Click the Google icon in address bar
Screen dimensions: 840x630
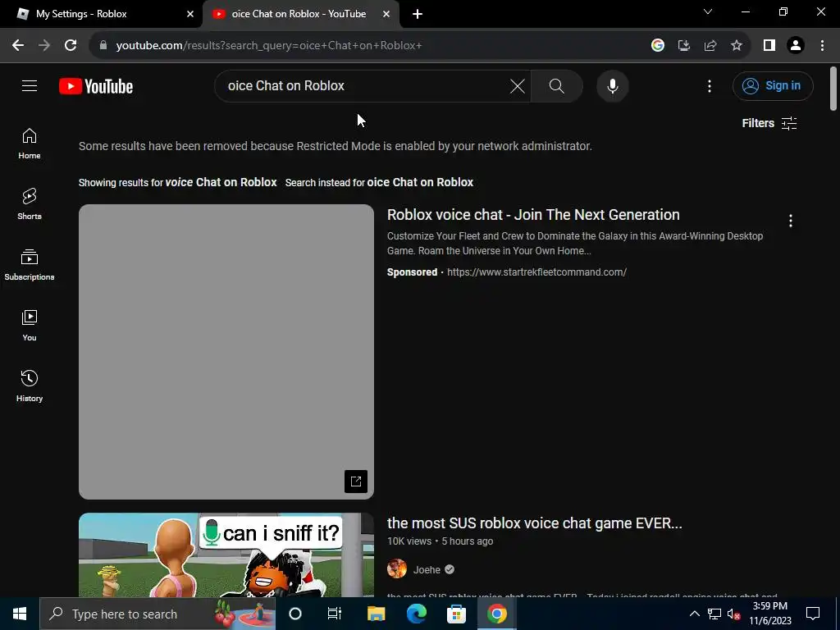[x=657, y=45]
